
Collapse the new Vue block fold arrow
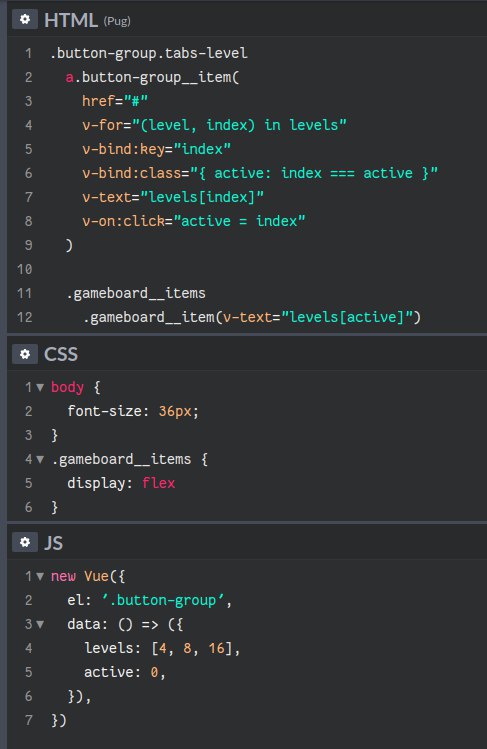[40, 577]
